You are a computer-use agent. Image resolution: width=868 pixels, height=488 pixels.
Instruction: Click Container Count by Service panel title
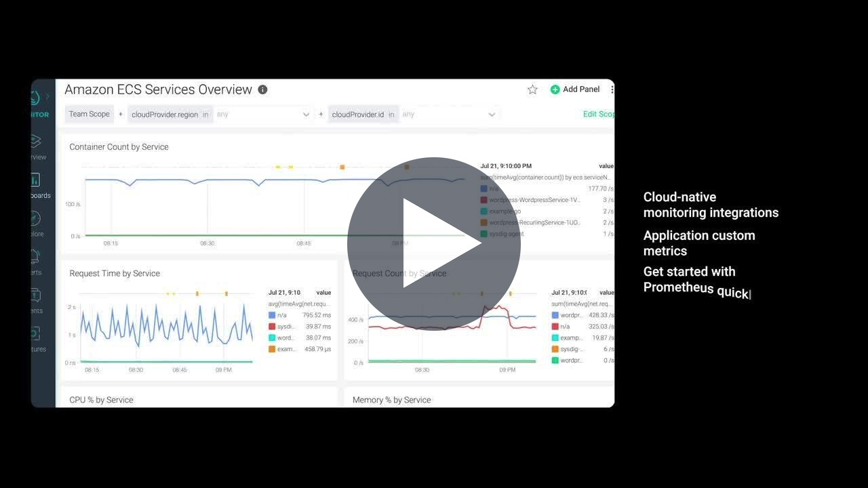(119, 147)
